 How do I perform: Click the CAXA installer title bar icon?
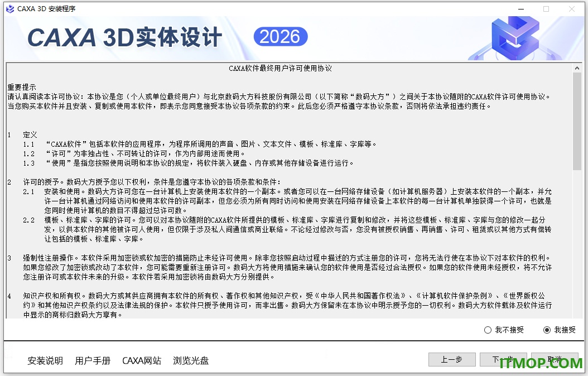coord(10,8)
